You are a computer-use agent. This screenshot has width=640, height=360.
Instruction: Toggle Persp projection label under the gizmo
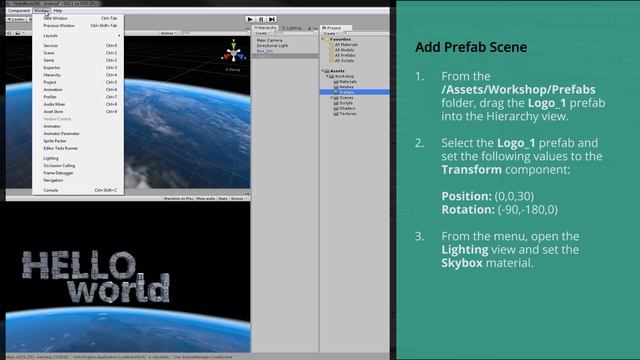click(x=233, y=70)
